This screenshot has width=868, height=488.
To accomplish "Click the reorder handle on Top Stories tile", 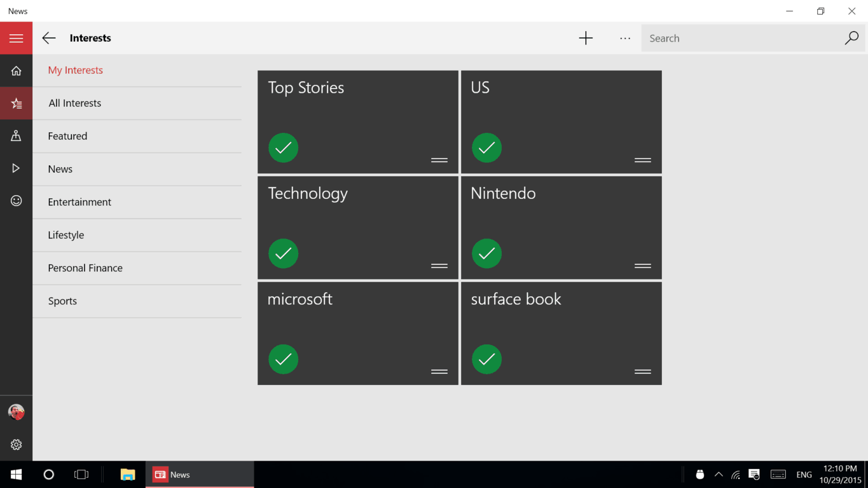I will click(x=439, y=160).
